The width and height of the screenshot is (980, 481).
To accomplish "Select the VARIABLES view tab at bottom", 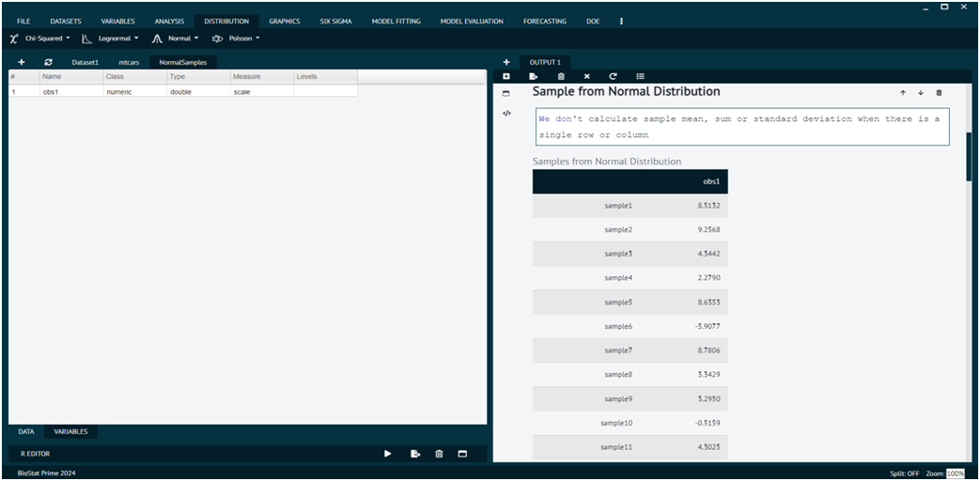I will pyautogui.click(x=70, y=431).
